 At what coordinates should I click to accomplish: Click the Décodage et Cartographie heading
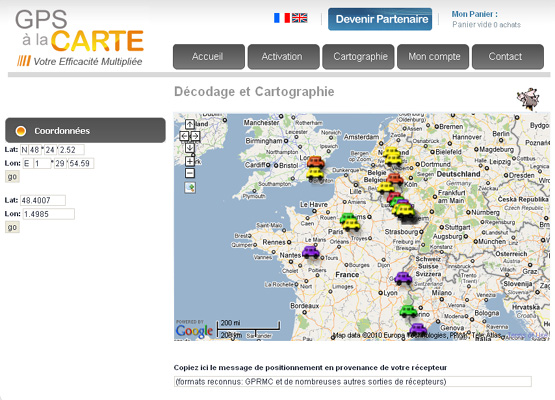point(254,91)
